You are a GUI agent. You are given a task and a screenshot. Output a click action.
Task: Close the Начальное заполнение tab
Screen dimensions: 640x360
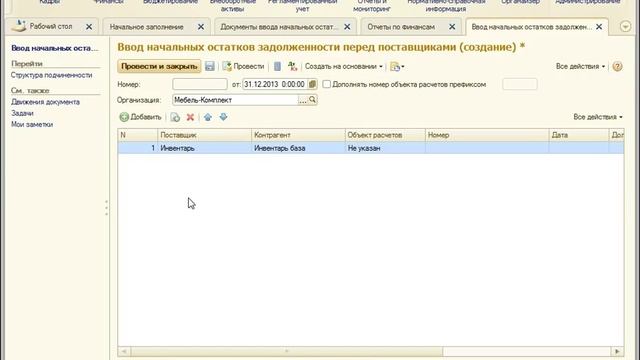tap(201, 27)
